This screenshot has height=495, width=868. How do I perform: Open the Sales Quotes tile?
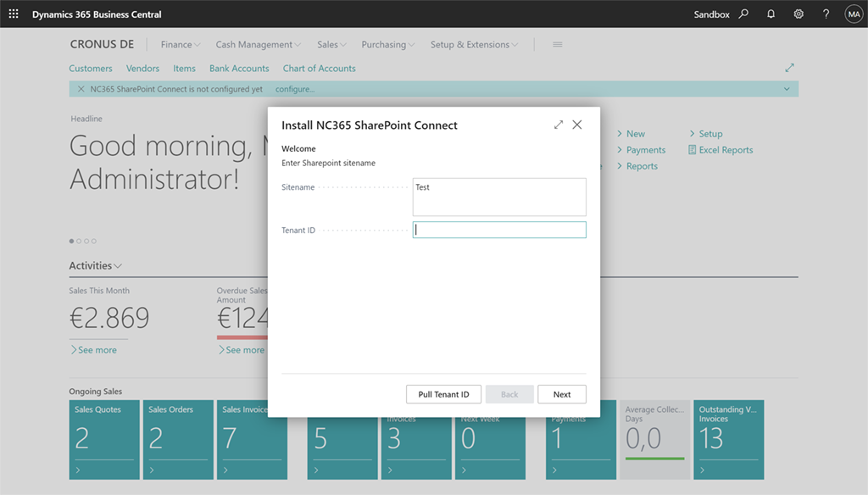104,440
